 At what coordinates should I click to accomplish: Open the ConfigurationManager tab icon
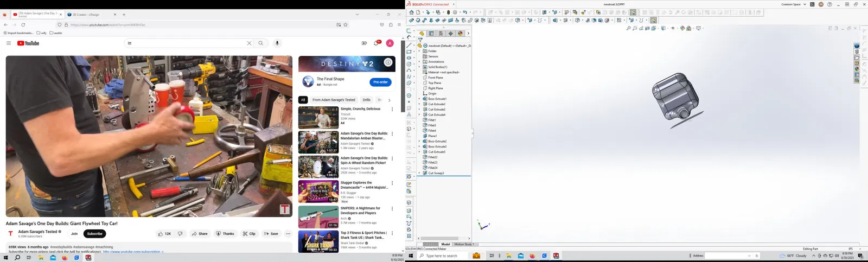(441, 34)
